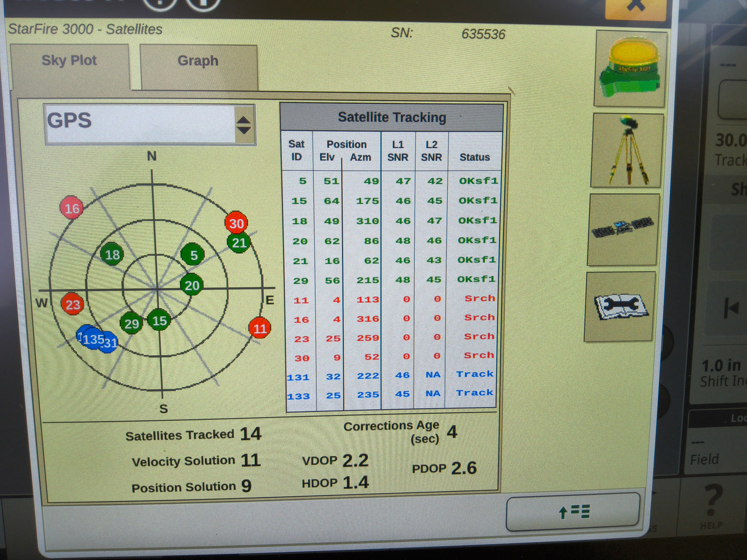Screen dimensions: 747x560
Task: Click the Velocity Solution value 11
Action: [x=251, y=460]
